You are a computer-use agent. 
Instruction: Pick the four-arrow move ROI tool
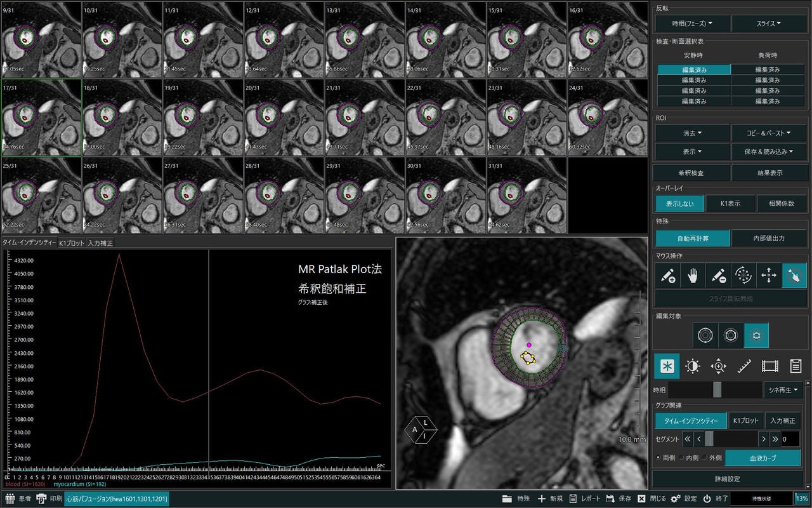pos(769,276)
